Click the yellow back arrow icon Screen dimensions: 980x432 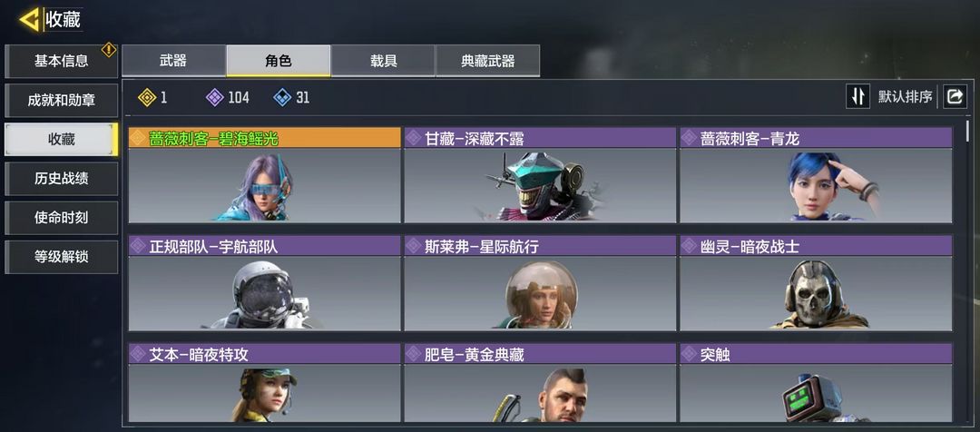tap(29, 20)
